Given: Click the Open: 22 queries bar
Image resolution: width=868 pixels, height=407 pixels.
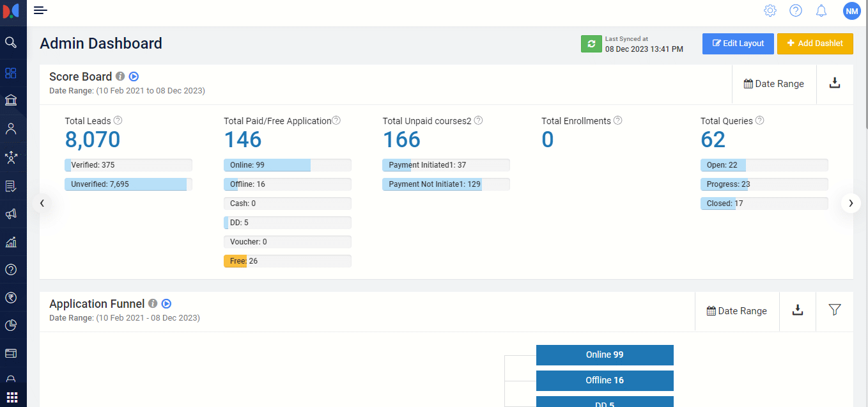Looking at the screenshot, I should [x=764, y=165].
